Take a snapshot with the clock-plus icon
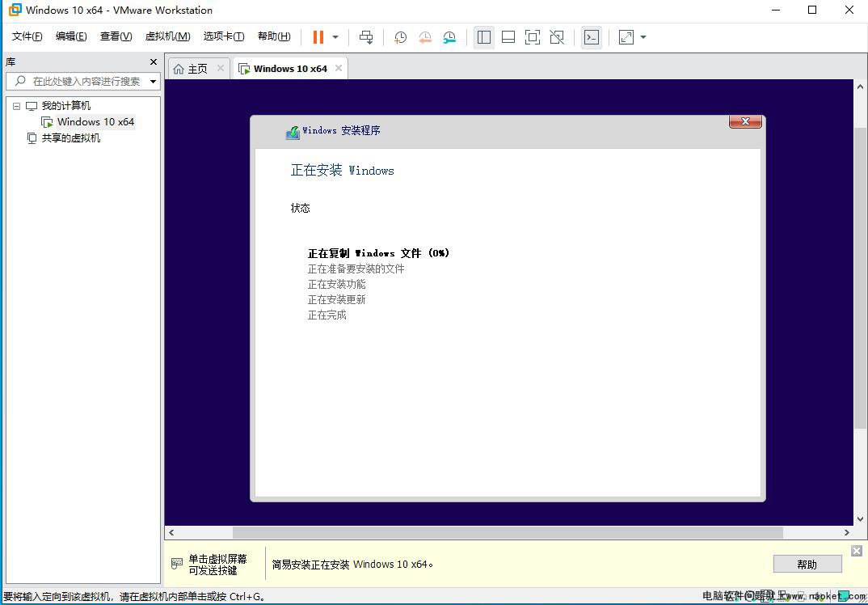 400,37
